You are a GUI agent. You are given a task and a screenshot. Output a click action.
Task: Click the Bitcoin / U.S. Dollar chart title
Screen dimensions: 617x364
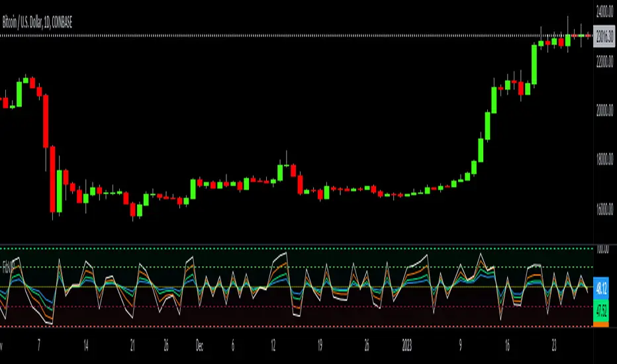click(37, 23)
